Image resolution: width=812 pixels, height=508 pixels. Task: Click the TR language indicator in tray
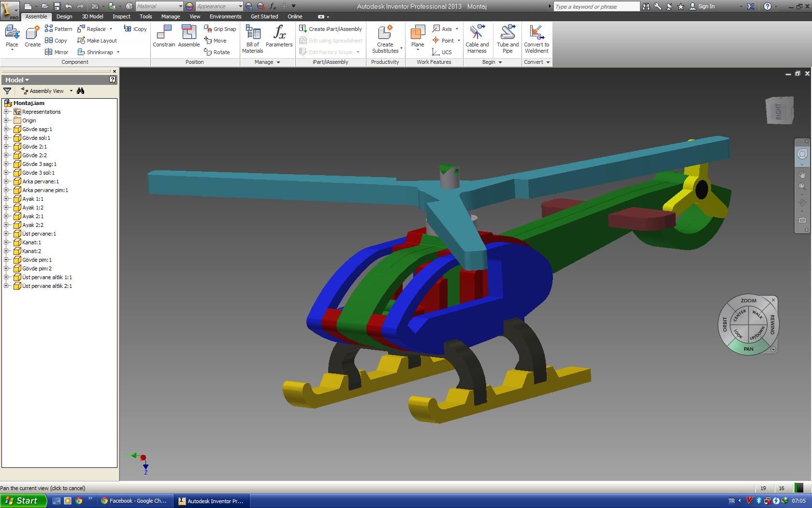pos(731,501)
